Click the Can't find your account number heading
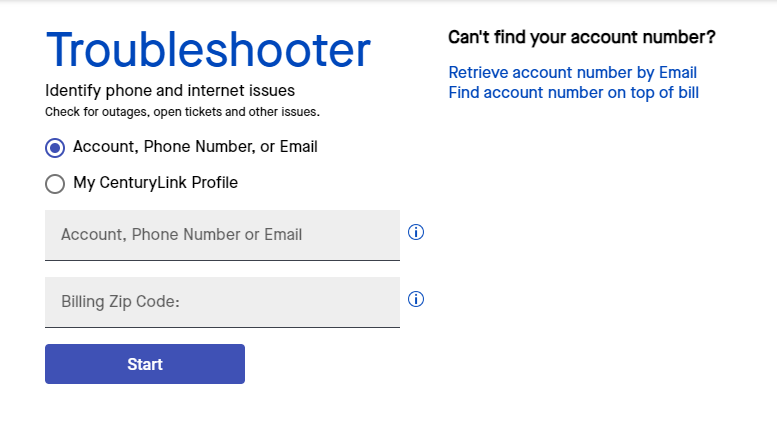 point(581,38)
